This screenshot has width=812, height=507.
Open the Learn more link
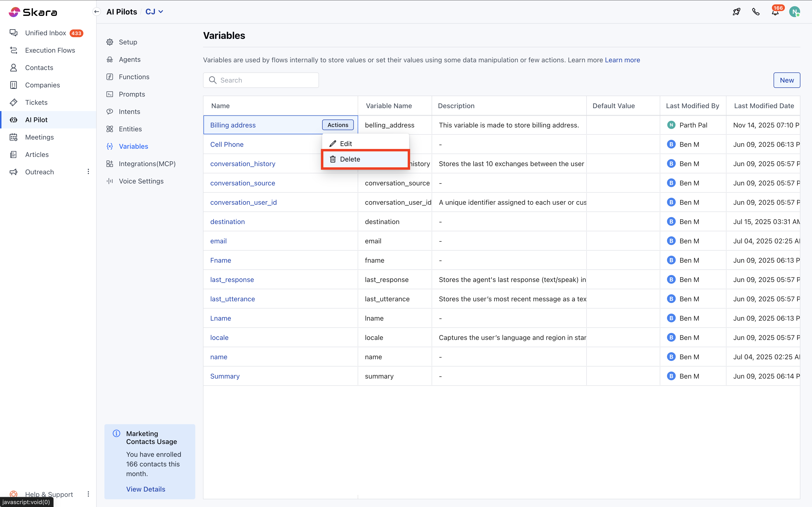tap(622, 60)
